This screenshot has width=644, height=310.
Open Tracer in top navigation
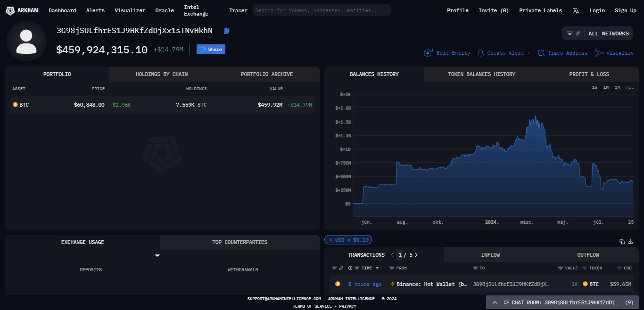tap(238, 10)
